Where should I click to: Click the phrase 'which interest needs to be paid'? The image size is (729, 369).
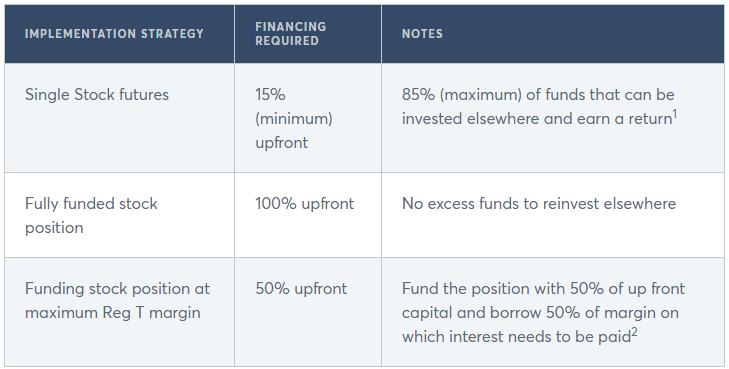pyautogui.click(x=516, y=336)
